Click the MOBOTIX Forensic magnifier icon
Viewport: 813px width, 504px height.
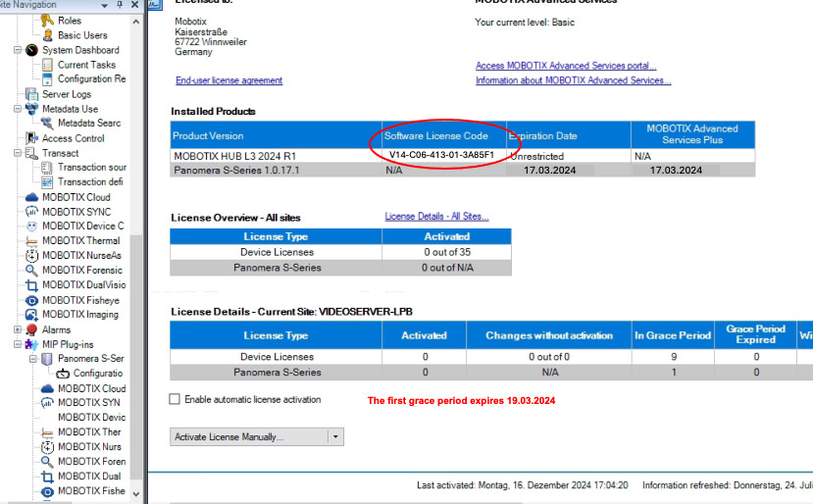pyautogui.click(x=31, y=271)
